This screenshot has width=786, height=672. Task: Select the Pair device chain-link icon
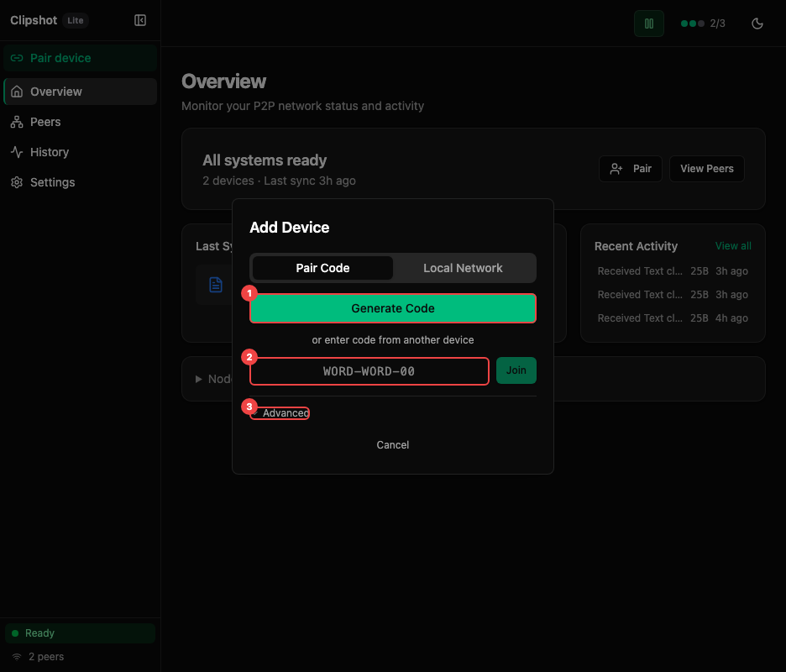17,58
